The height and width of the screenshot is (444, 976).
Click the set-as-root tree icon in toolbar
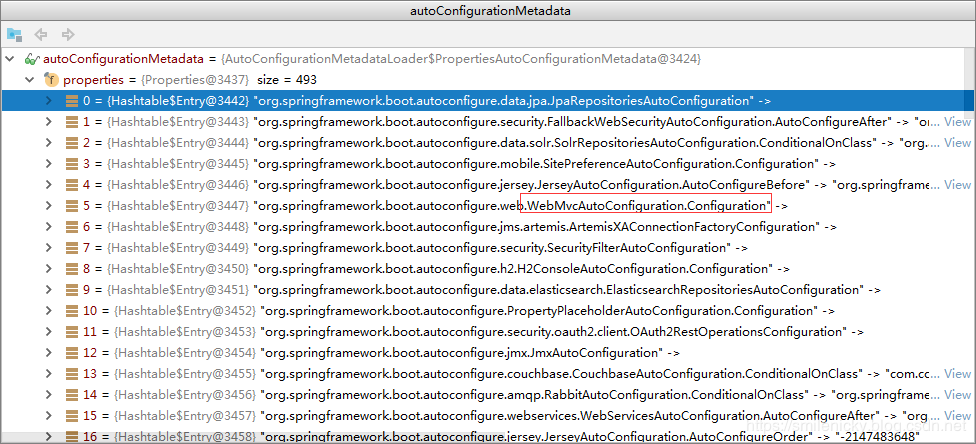pos(14,34)
